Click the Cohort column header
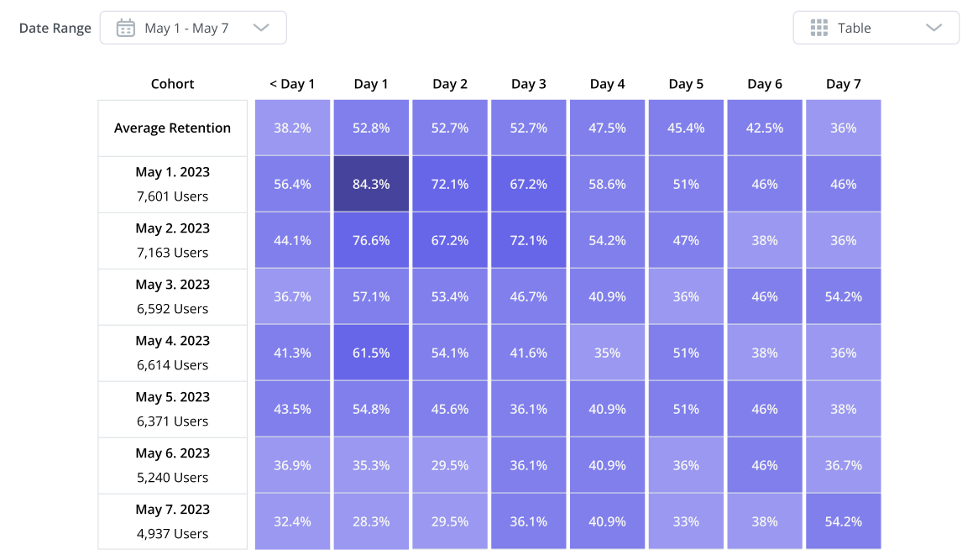 click(173, 84)
